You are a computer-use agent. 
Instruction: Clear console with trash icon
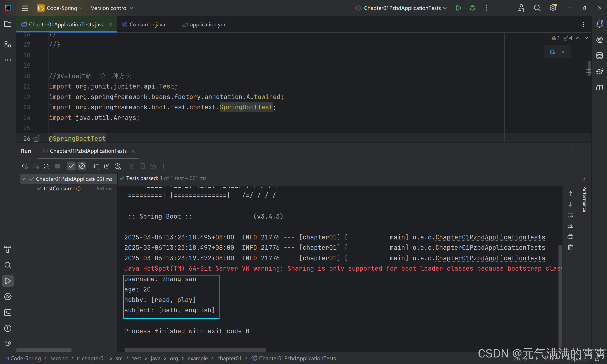570,247
